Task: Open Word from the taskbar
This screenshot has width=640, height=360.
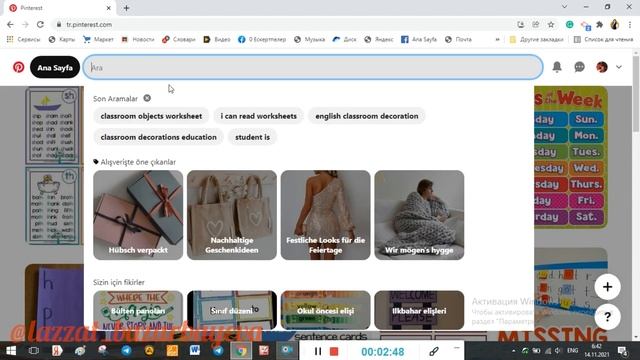Action: [195, 350]
